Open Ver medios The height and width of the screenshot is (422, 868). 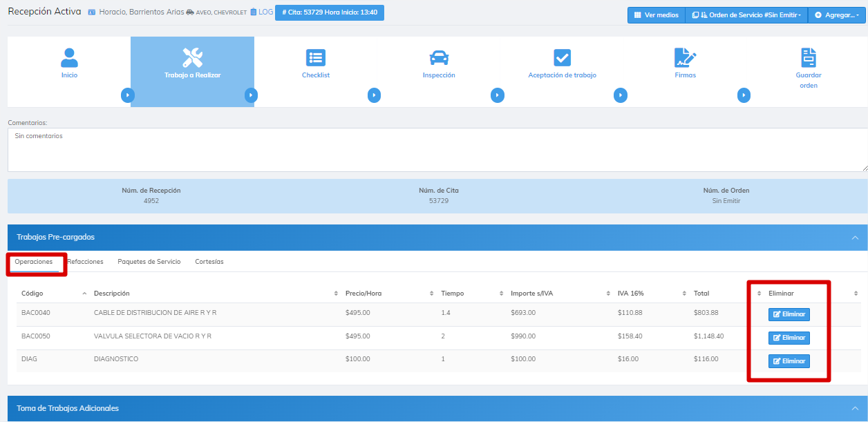656,15
